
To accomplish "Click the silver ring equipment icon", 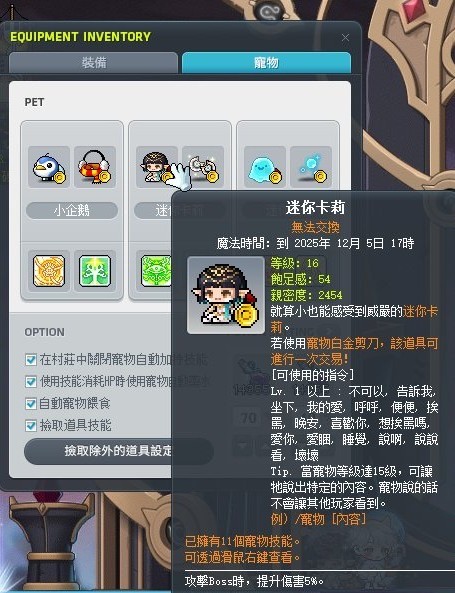I will pyautogui.click(x=203, y=167).
